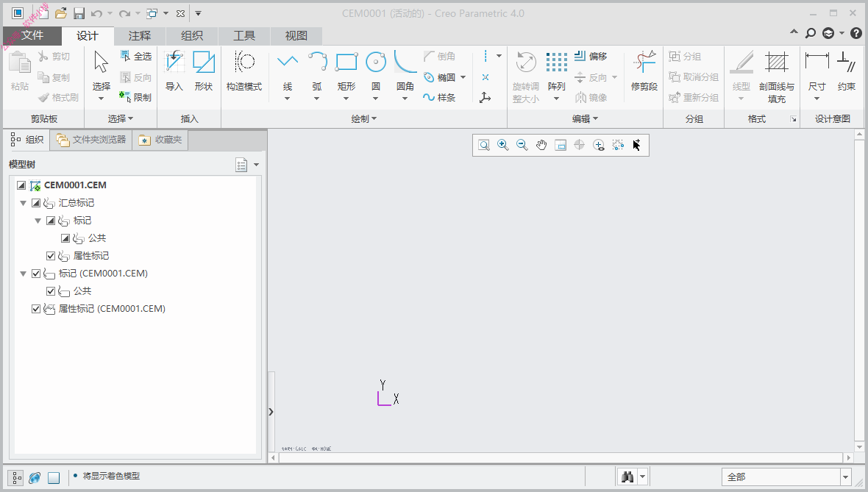
Task: Click the Restrict (限制) selection tool
Action: coord(135,97)
